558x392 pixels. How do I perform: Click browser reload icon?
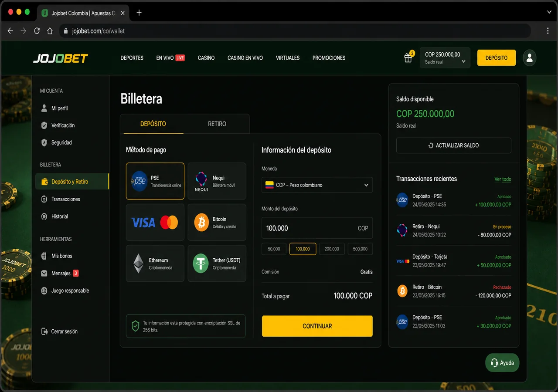pyautogui.click(x=37, y=31)
